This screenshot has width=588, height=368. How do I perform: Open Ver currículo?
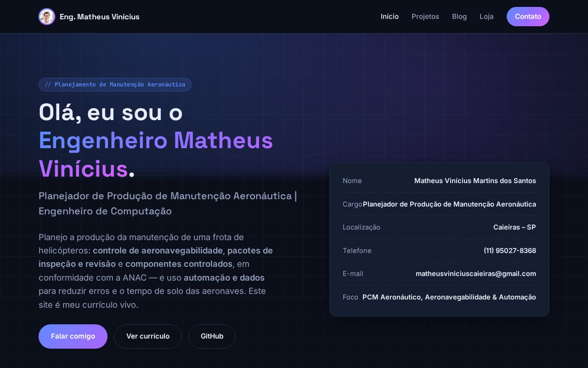(x=148, y=336)
